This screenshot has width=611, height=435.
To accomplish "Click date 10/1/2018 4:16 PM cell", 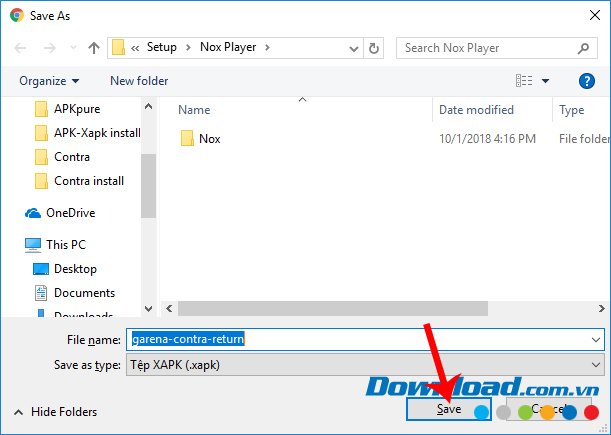I will (487, 139).
